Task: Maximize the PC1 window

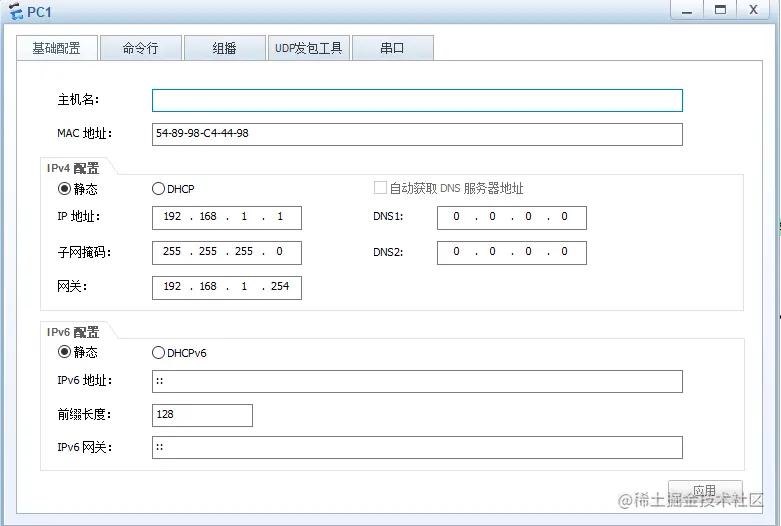Action: pos(720,10)
